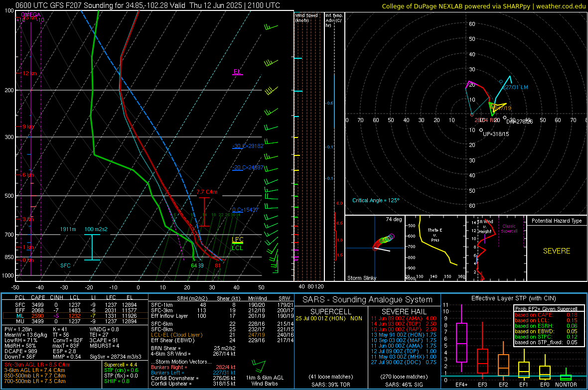The width and height of the screenshot is (588, 390).
Task: Select the '0 C=15437' freezing level label
Action: [246, 210]
